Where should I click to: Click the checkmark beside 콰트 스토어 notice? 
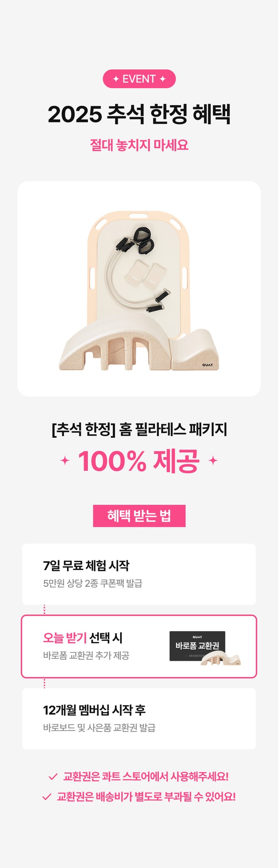coord(53,776)
